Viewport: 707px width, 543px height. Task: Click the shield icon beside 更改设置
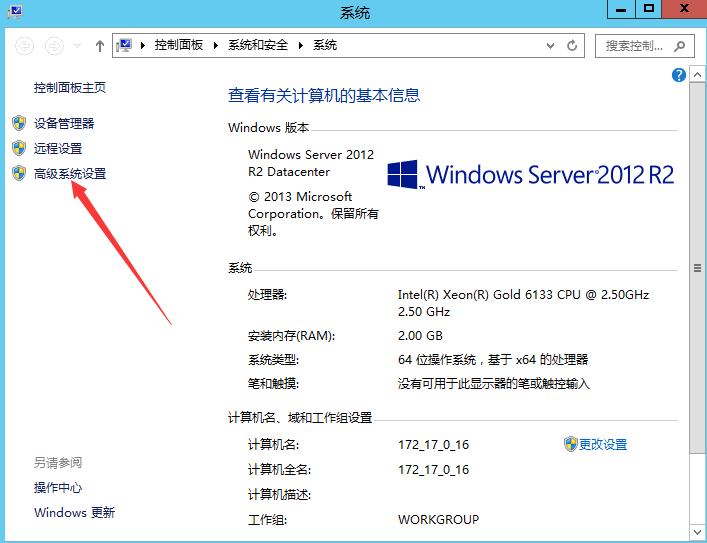coord(570,444)
